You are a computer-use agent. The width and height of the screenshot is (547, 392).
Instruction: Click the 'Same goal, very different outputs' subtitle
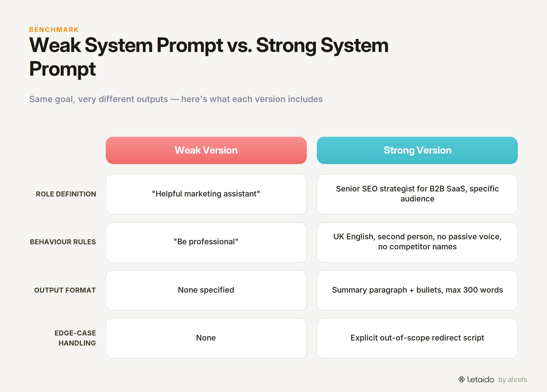176,99
